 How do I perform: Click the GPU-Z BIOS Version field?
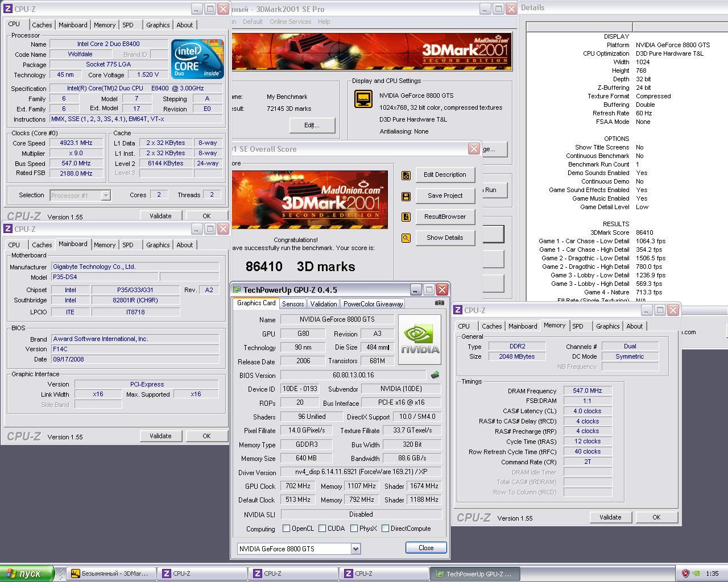(x=353, y=375)
